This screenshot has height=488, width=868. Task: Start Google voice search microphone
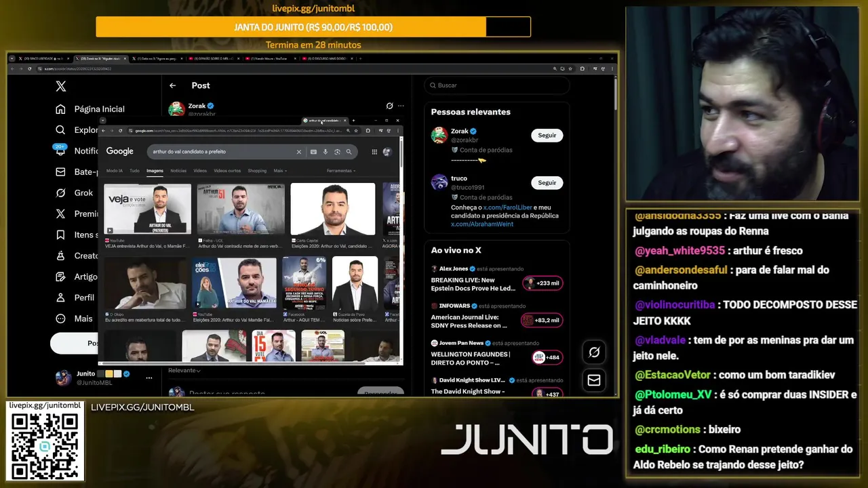click(325, 152)
